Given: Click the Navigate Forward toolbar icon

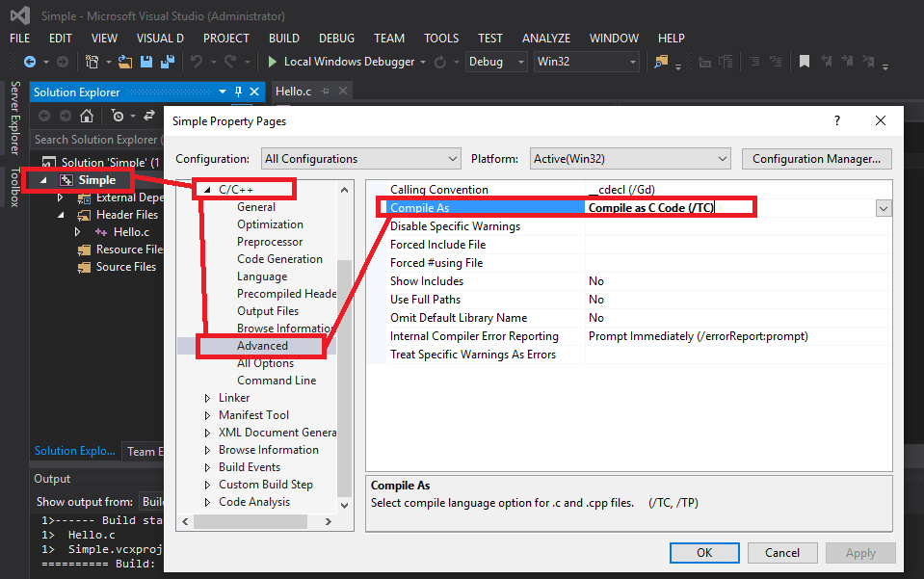Looking at the screenshot, I should [63, 62].
